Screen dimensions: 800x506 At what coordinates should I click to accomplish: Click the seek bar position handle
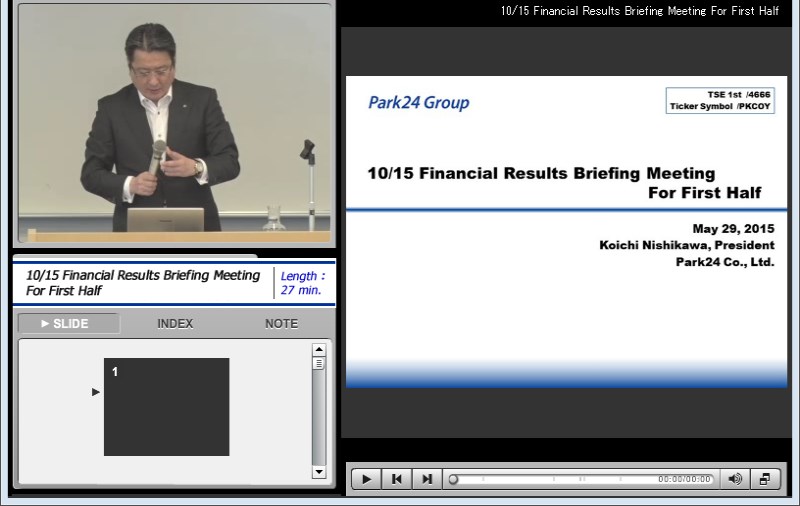tap(453, 479)
